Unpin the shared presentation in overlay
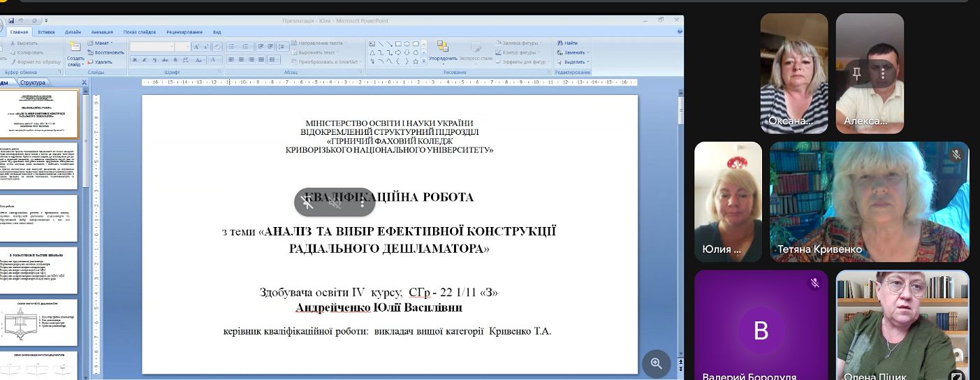This screenshot has width=980, height=380. (307, 203)
